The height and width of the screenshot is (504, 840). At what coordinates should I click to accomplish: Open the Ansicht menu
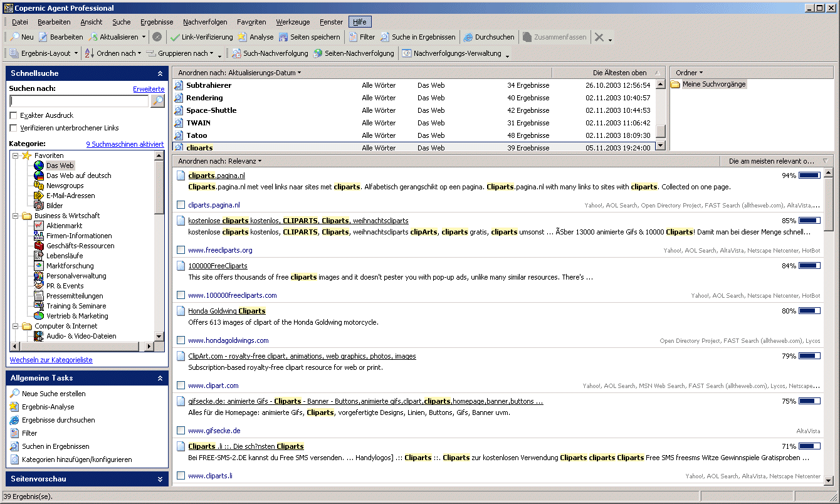tap(92, 22)
